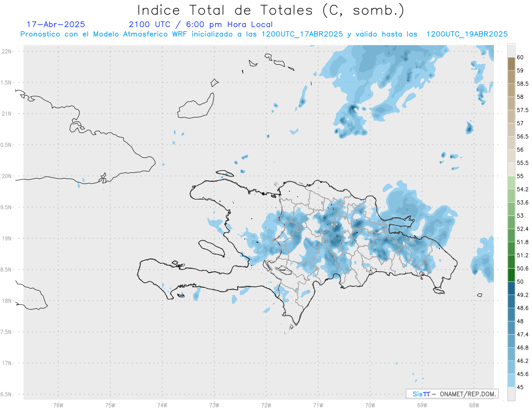Click the '74W' longitude label
532x411 pixels.
[162, 405]
